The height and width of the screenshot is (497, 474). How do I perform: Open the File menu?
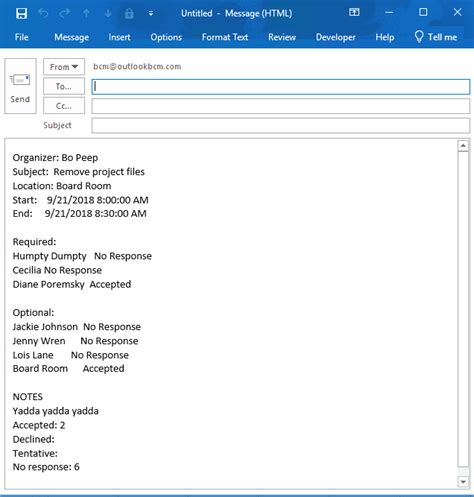[22, 37]
